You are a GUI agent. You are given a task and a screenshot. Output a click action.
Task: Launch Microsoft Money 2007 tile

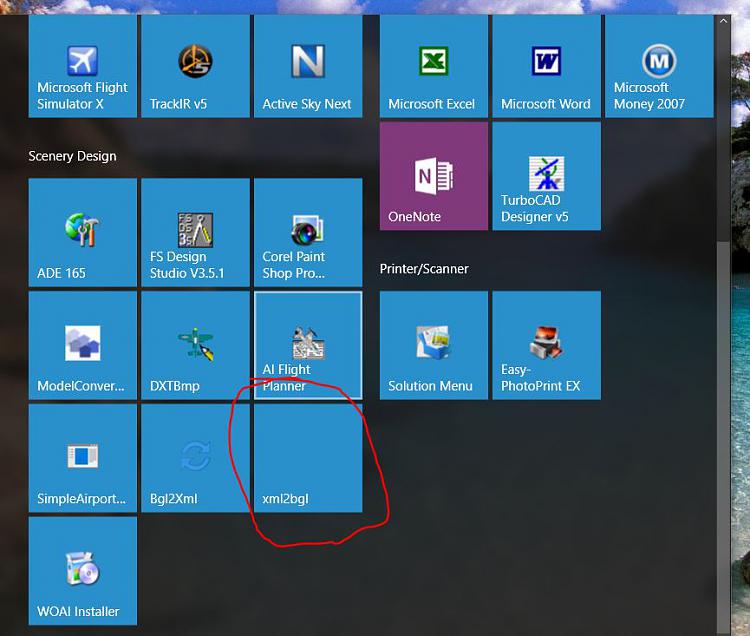(x=659, y=66)
